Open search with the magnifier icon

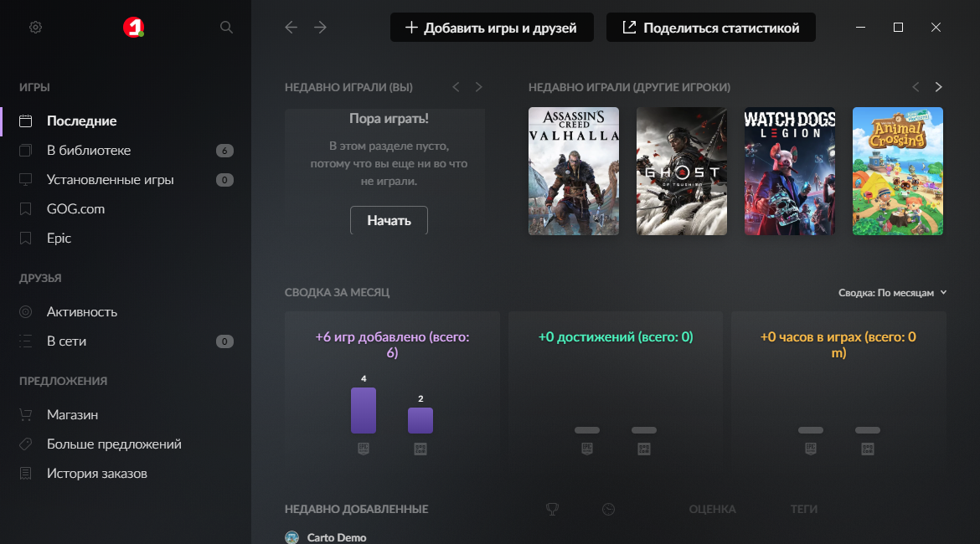coord(226,28)
